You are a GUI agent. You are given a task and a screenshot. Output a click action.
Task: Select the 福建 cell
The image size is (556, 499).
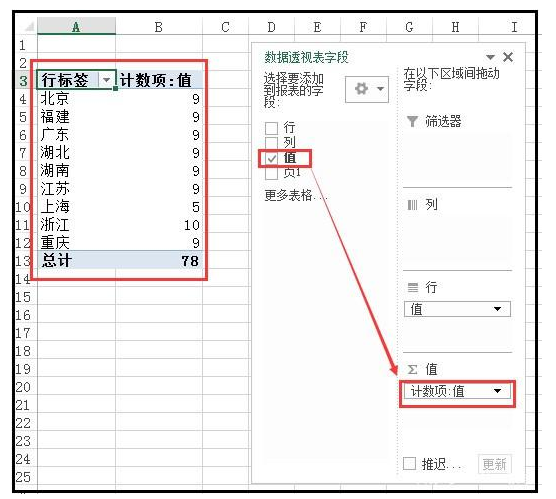click(x=76, y=117)
